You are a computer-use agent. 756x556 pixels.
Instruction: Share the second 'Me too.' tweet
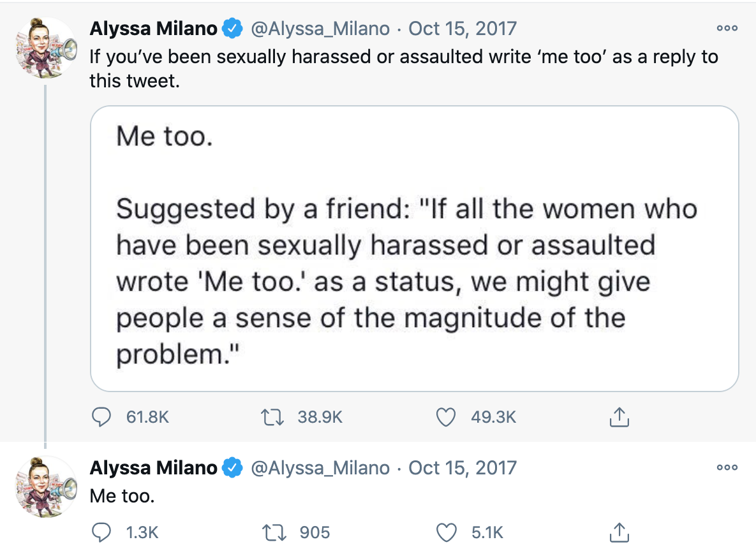coord(620,532)
